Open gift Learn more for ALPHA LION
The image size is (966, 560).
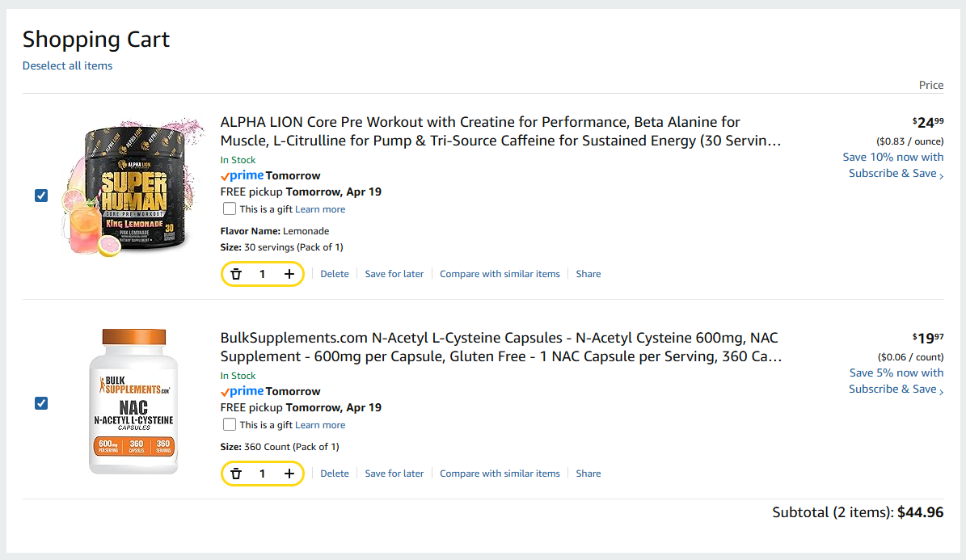click(x=320, y=209)
